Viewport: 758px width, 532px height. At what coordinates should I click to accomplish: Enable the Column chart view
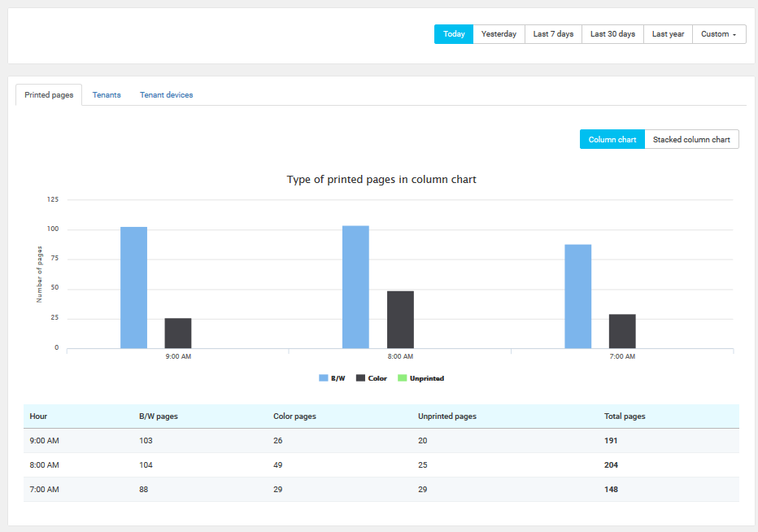tap(612, 140)
